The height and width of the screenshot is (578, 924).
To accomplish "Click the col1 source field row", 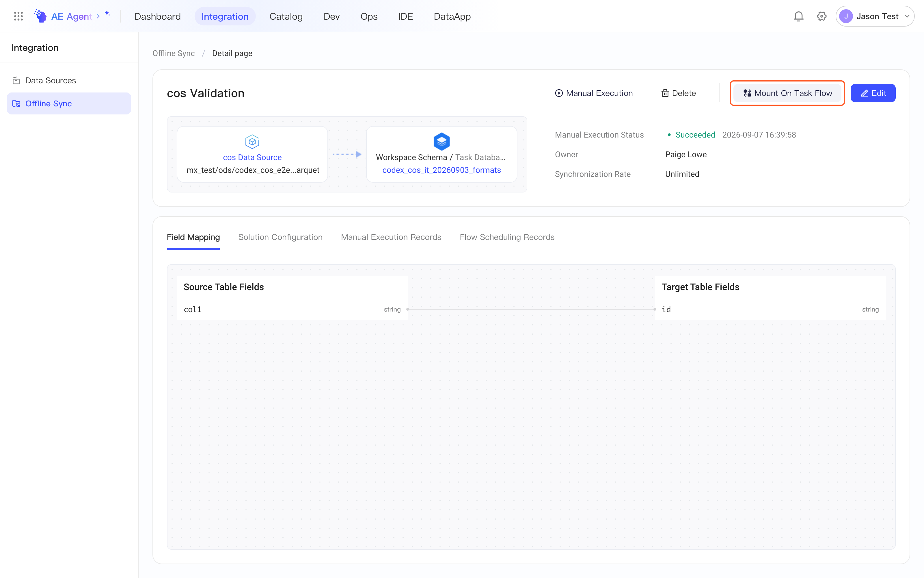I will pyautogui.click(x=292, y=309).
